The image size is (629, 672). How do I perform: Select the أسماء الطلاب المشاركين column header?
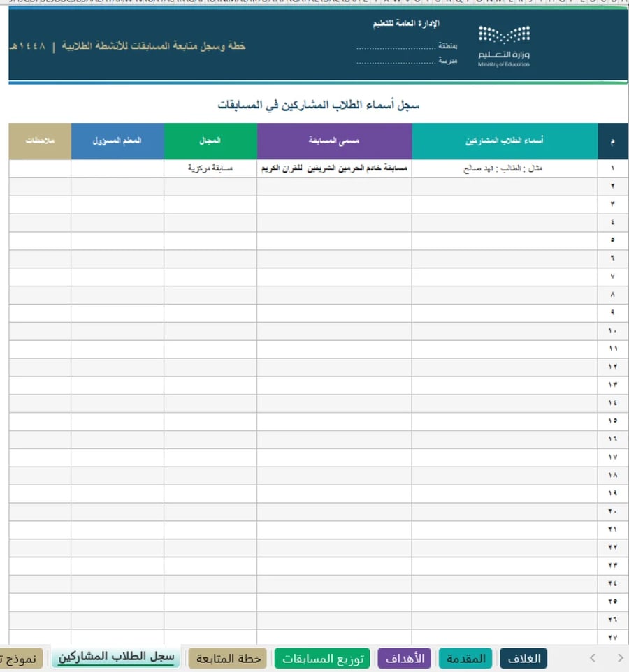point(505,141)
